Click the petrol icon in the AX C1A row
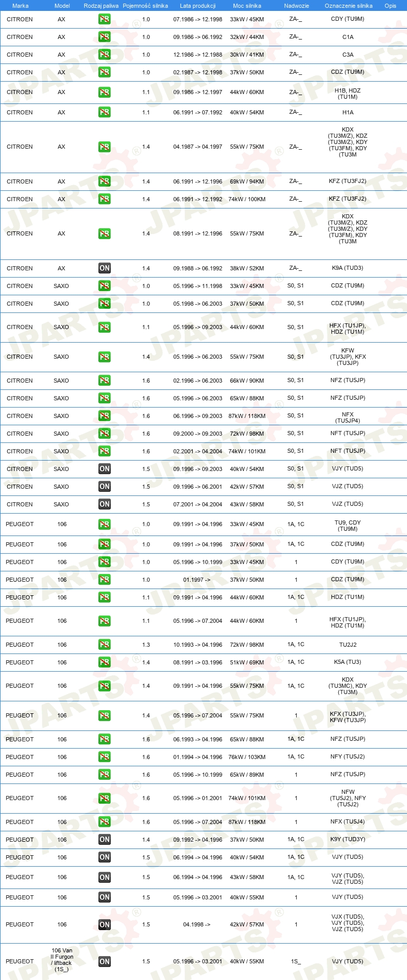The image size is (407, 980). (105, 37)
